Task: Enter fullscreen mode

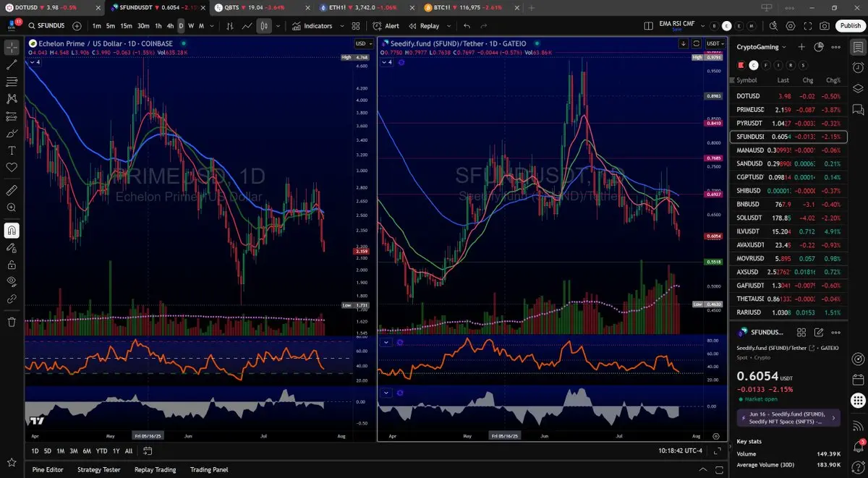Action: tap(808, 26)
